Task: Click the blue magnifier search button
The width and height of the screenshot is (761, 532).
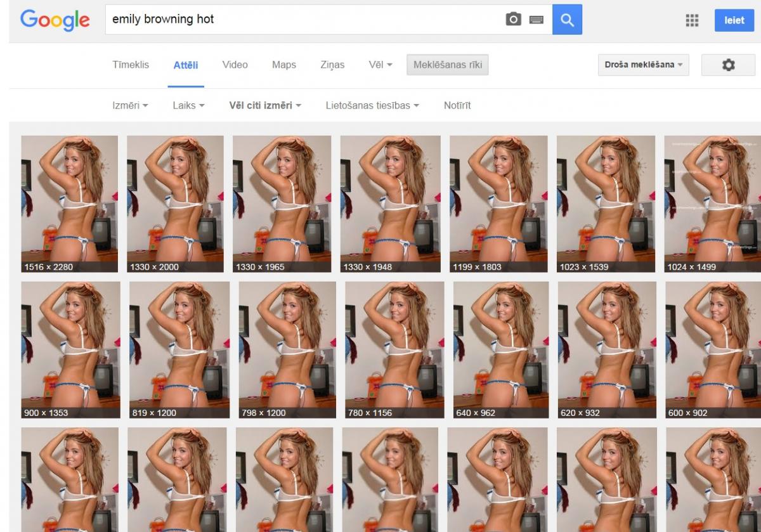Action: (x=567, y=20)
